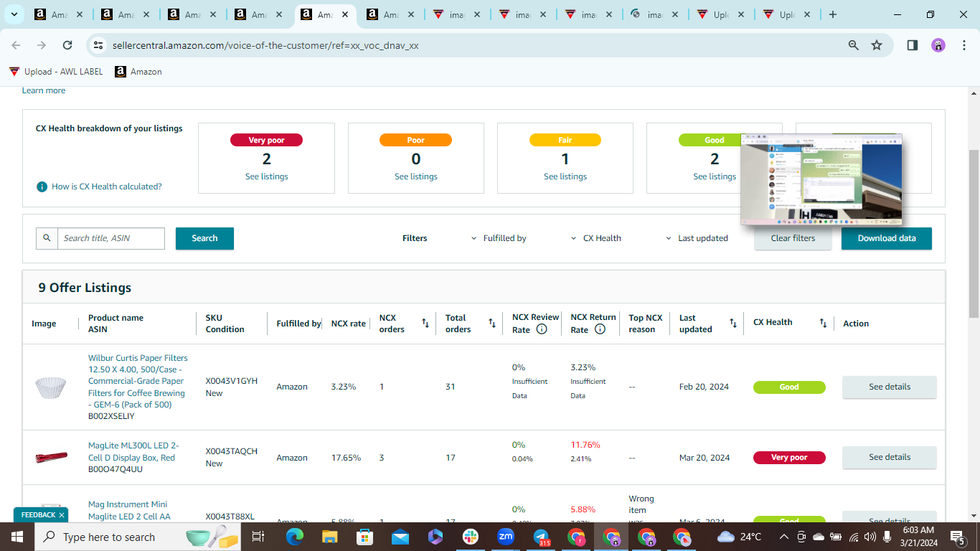Click the red MagLite flashlight image
This screenshot has width=980, height=551.
pyautogui.click(x=51, y=457)
